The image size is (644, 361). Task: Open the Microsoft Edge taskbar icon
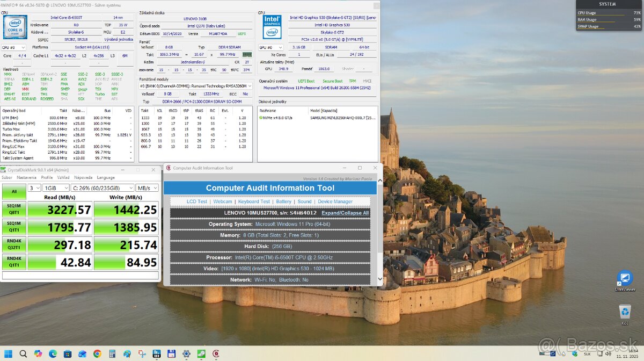point(53,353)
